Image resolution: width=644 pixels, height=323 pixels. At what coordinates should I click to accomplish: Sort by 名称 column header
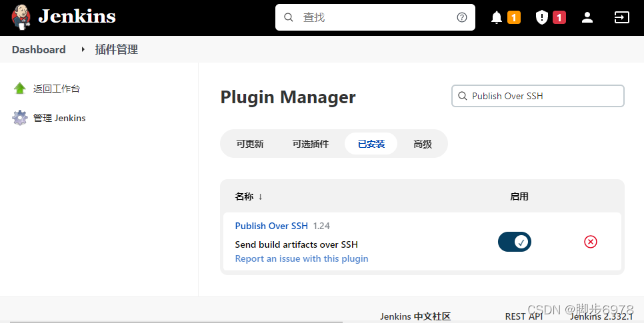tap(249, 196)
